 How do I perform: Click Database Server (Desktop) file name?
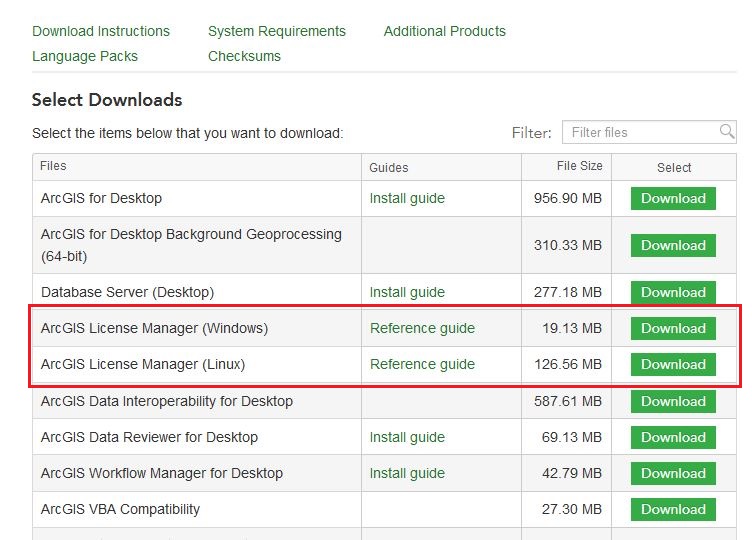click(128, 292)
